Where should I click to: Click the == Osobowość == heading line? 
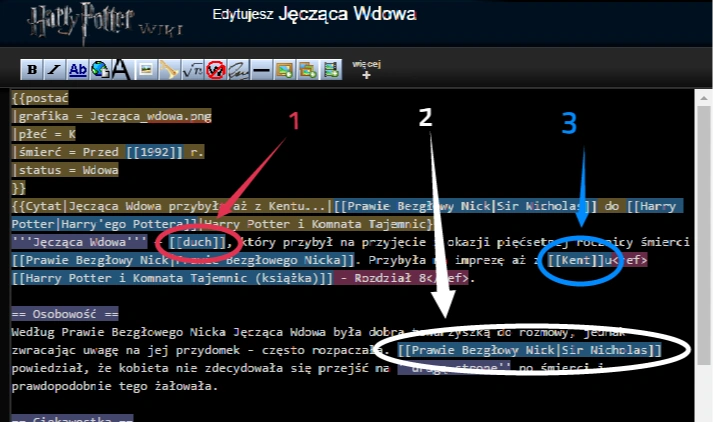click(65, 314)
